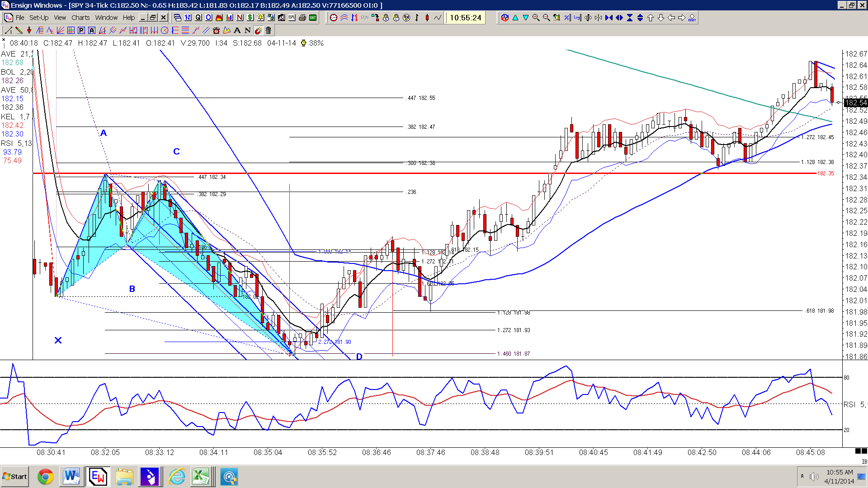Select candlestick chart style icon
The width and height of the screenshot is (868, 488).
427,18
